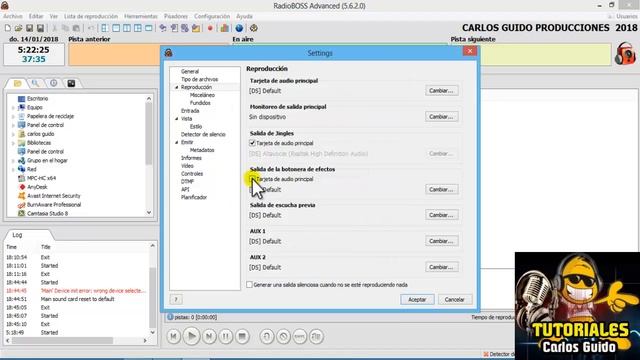Select Detector de silencio in settings tree
640x360 pixels.
(x=203, y=134)
